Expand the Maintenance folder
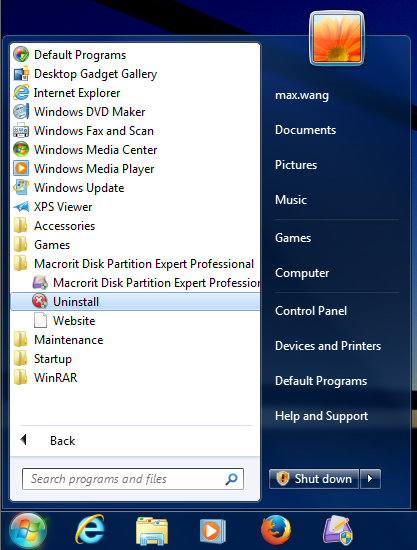 (x=135, y=340)
